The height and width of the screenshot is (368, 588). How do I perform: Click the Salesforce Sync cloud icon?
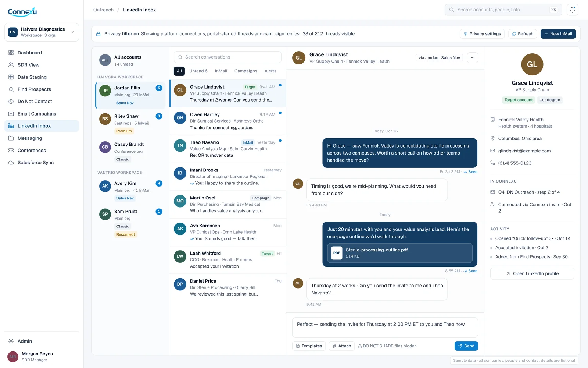(x=11, y=163)
